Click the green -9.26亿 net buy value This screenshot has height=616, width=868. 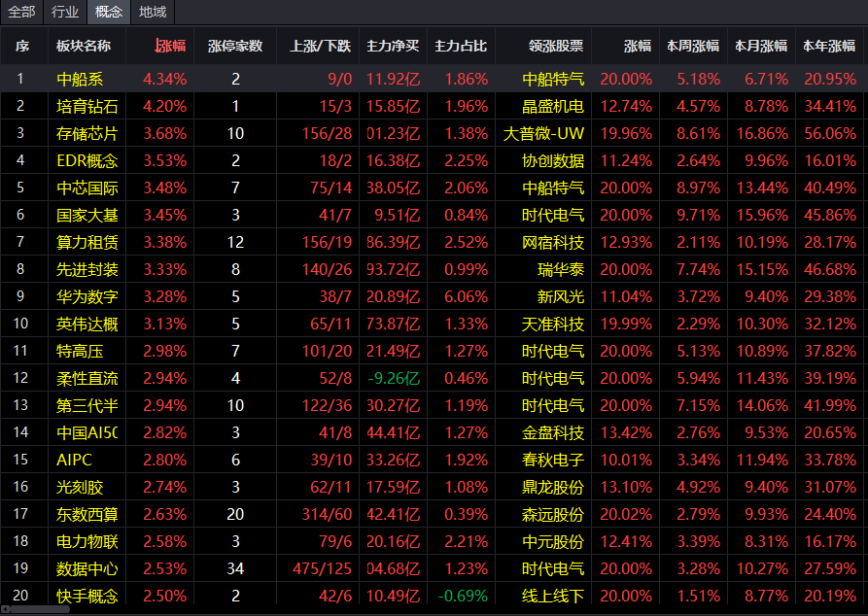tap(394, 378)
